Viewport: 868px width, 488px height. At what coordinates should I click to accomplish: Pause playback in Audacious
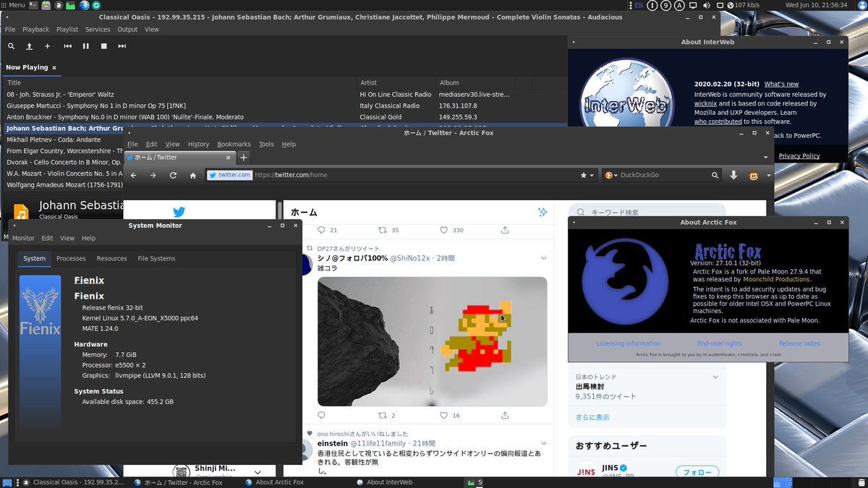85,46
